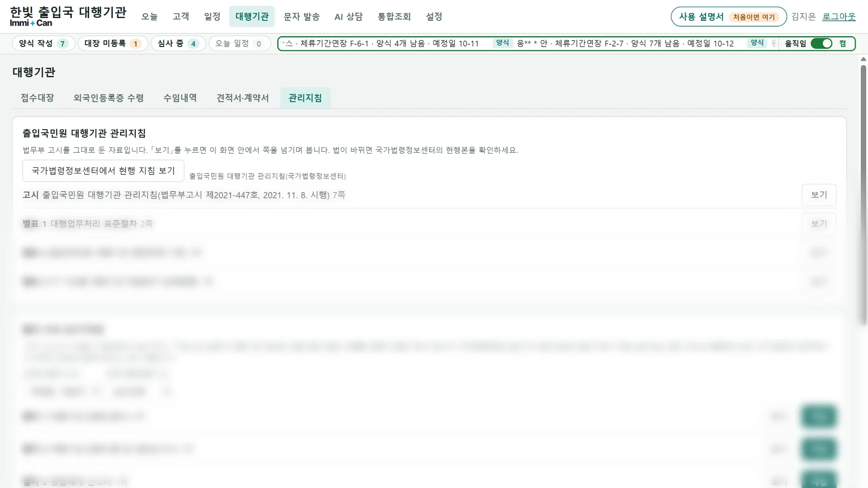Select the 관리지침 tab
The height and width of the screenshot is (488, 868).
pyautogui.click(x=305, y=98)
